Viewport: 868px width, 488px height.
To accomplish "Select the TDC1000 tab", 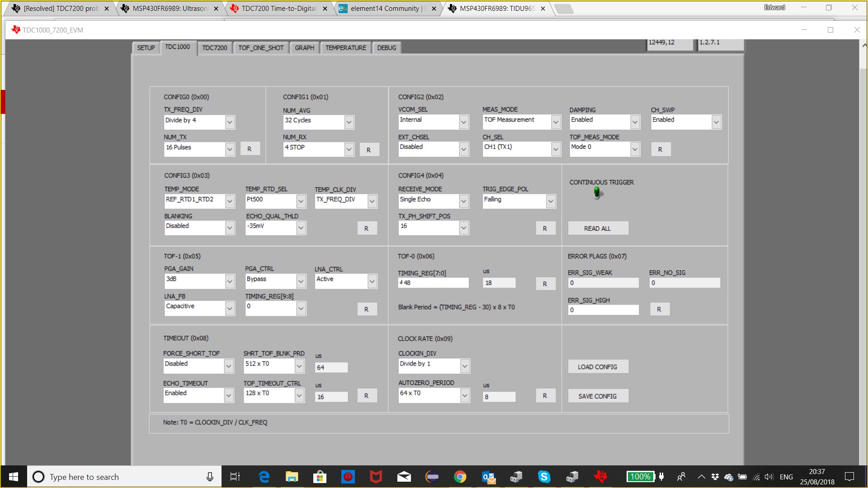I will tap(178, 47).
